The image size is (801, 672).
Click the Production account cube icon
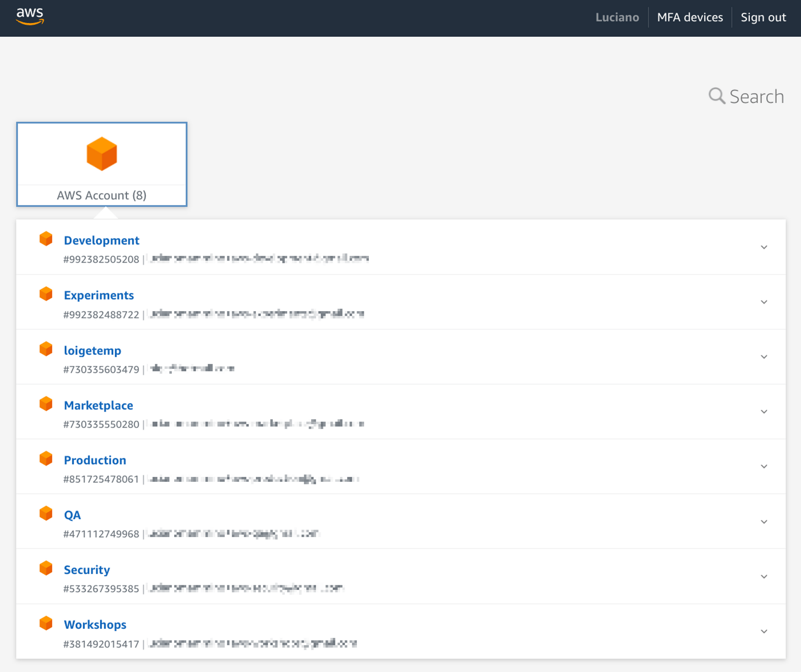46,458
